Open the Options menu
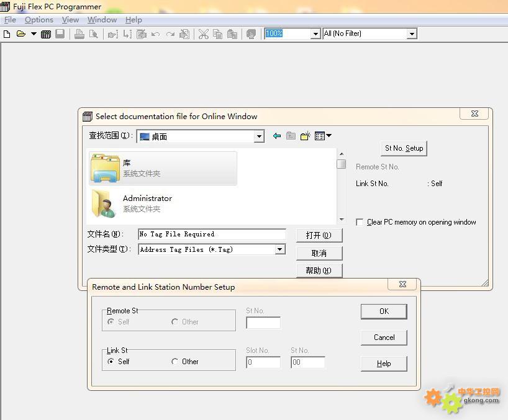The width and height of the screenshot is (508, 420). [x=39, y=20]
